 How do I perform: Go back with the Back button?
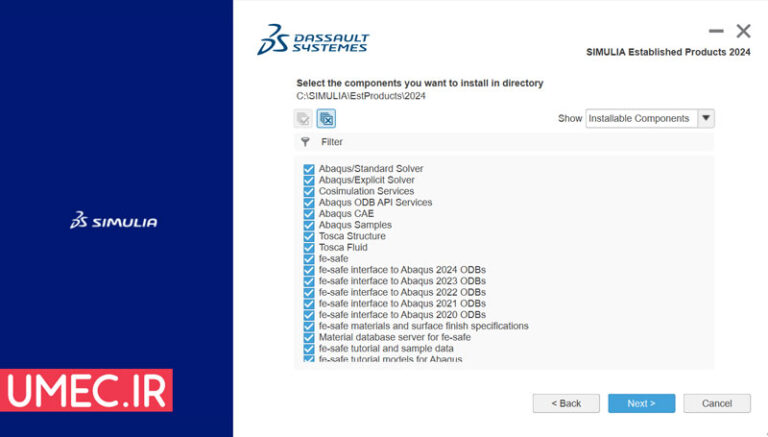coord(566,403)
